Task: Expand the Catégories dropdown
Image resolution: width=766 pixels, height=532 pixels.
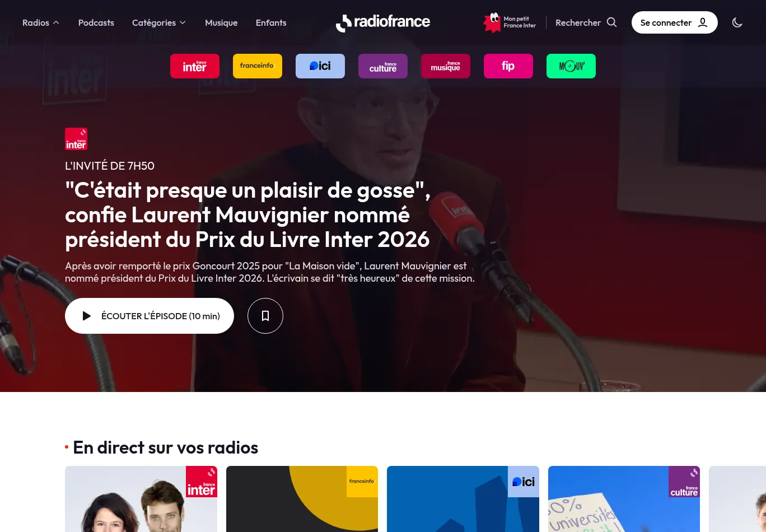Action: (x=159, y=22)
